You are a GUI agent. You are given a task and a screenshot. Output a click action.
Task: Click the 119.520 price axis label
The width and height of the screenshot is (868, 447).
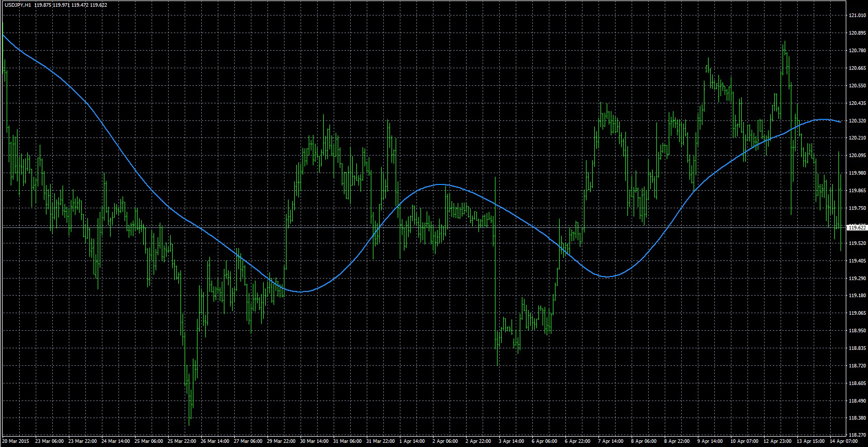click(858, 243)
